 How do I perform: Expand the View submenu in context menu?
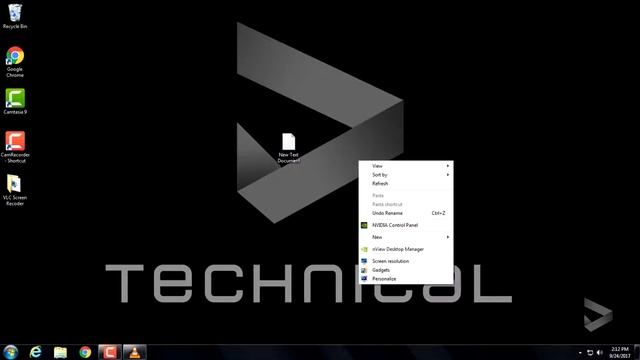[406, 166]
